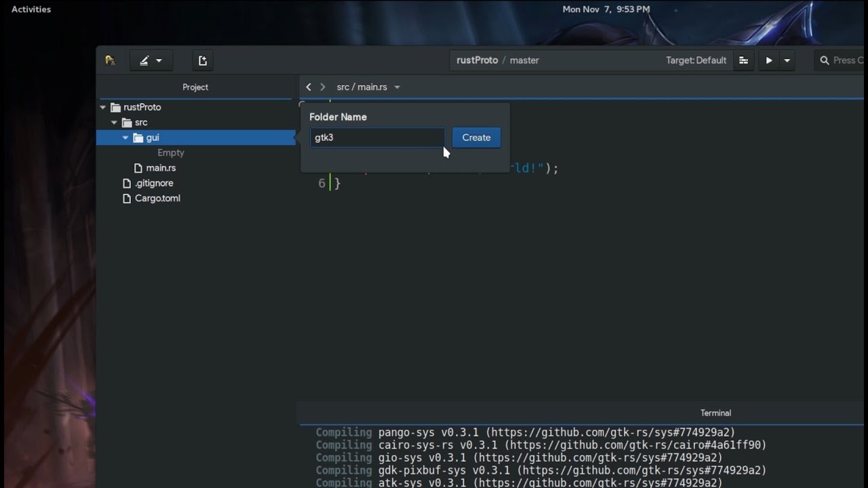Collapse the gui folder node
This screenshot has height=488, width=868.
click(x=125, y=138)
